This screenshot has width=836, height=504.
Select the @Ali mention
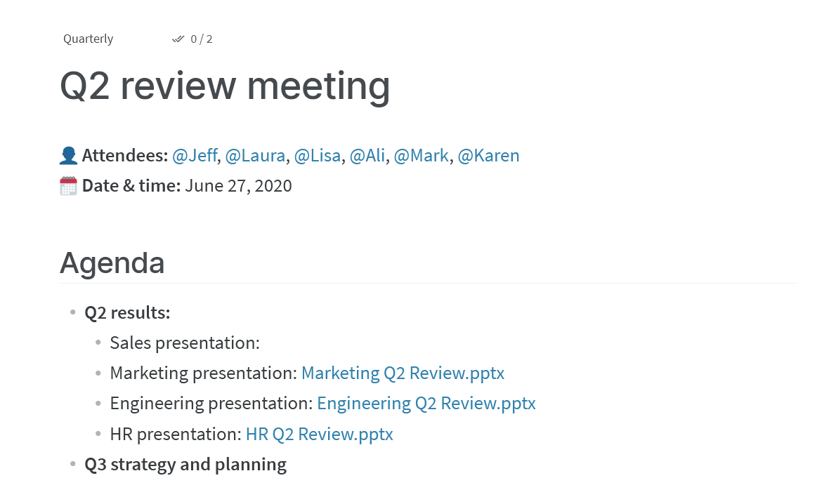367,156
